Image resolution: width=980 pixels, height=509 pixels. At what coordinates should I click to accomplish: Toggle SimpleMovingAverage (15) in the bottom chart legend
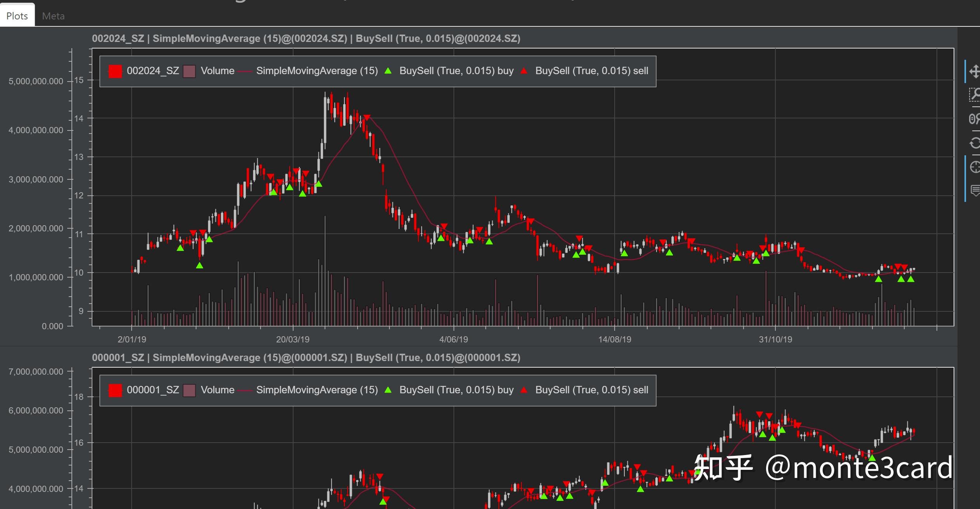316,390
